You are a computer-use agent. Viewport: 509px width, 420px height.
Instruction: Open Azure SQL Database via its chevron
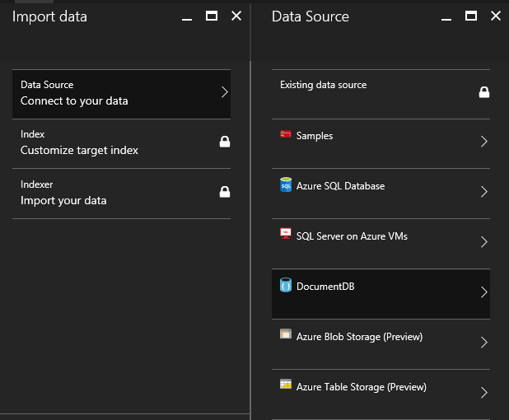point(484,192)
